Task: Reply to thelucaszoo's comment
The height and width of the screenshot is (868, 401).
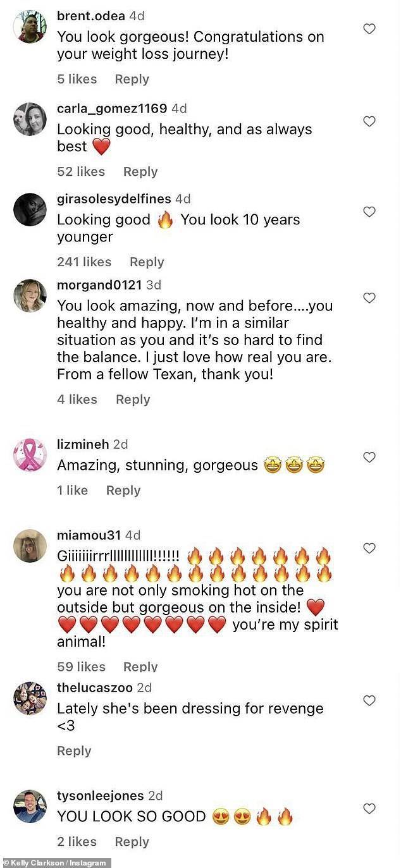Action: [x=74, y=750]
